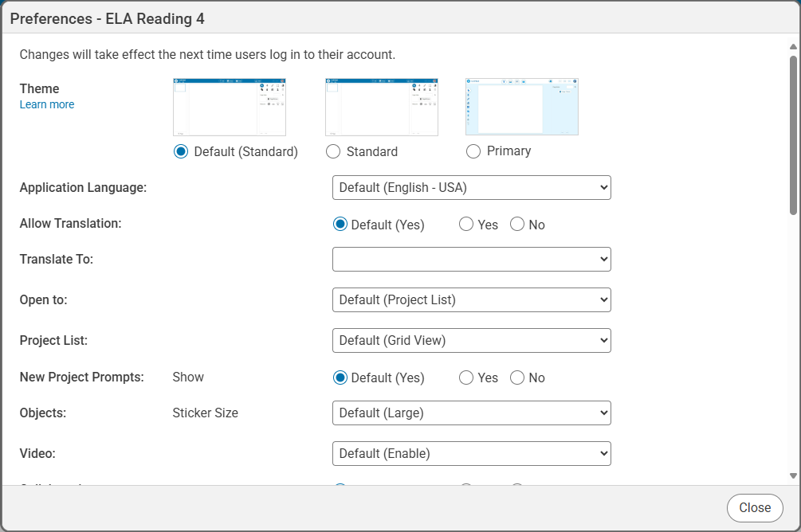Click the scrollbar down arrow
Viewport: 801px width, 532px height.
coord(793,475)
